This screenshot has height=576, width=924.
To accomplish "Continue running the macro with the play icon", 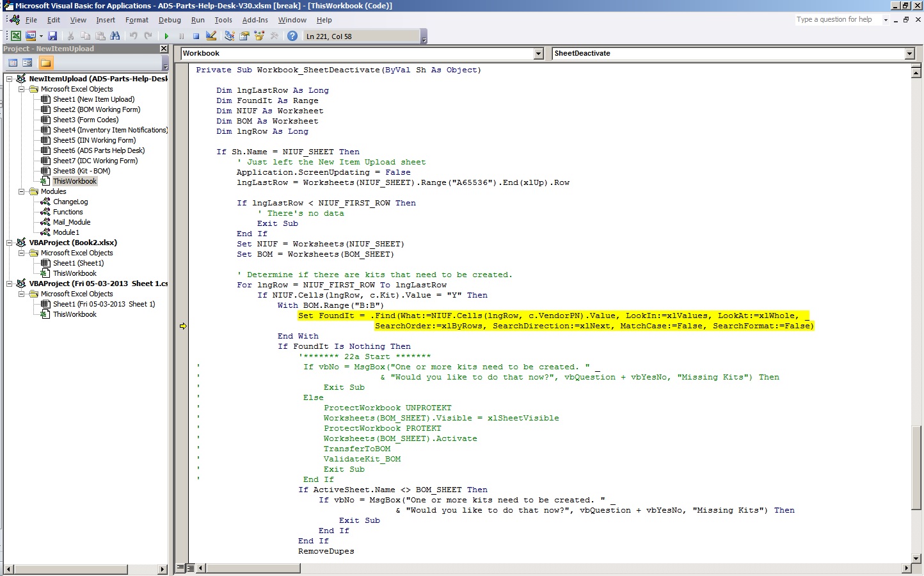I will (166, 36).
